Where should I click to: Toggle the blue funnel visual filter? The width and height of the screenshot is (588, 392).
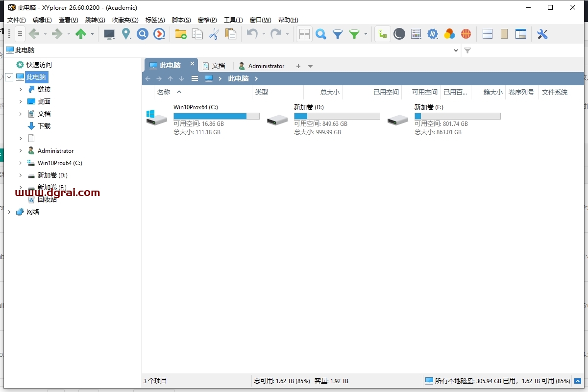[338, 34]
